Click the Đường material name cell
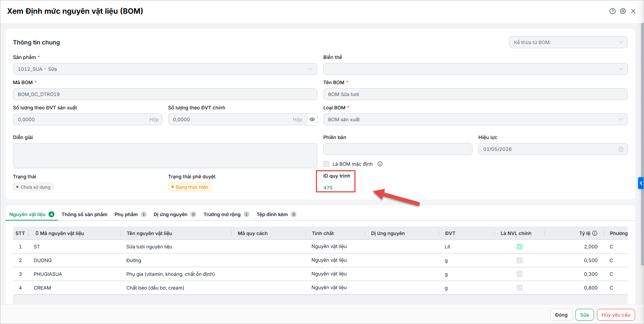This screenshot has height=324, width=644. coord(134,260)
